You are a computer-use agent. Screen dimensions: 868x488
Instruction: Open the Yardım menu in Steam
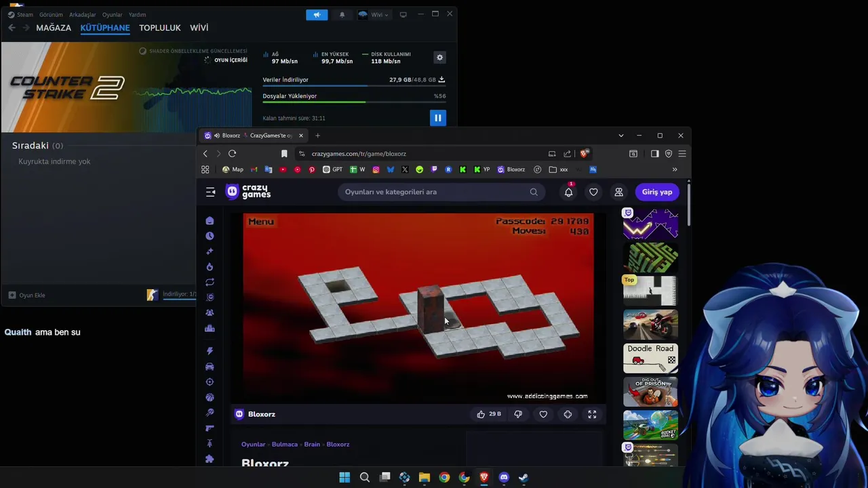(x=137, y=14)
